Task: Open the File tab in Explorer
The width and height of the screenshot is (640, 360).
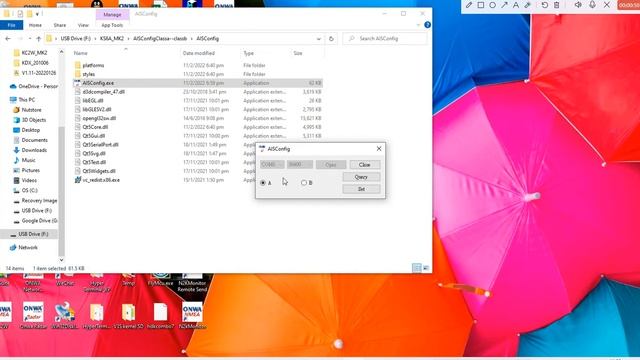Action: [11, 25]
